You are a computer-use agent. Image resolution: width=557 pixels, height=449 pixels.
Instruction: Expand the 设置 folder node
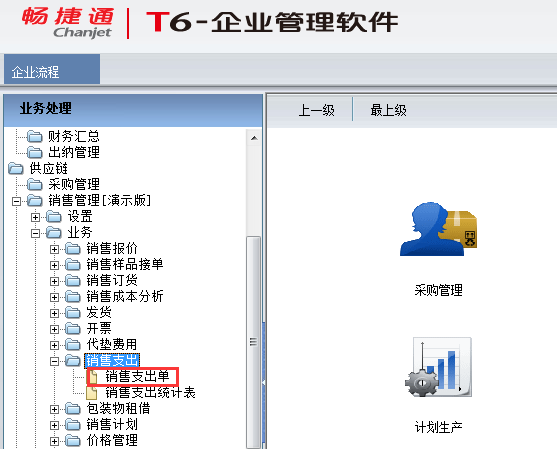[x=35, y=217]
